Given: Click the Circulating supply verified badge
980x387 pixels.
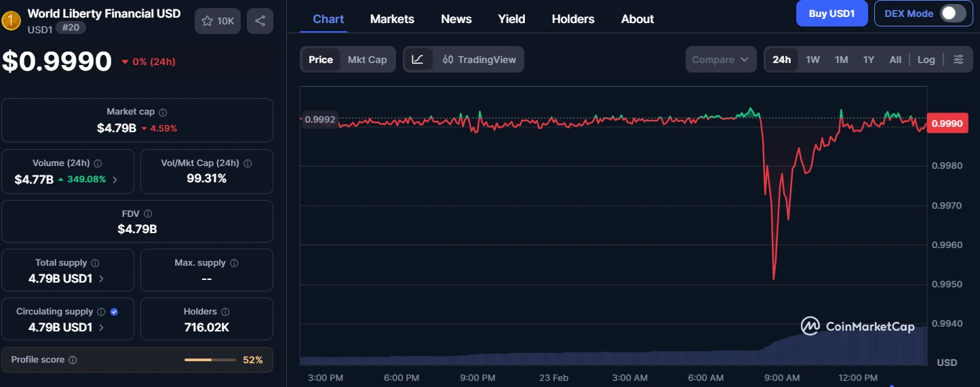Looking at the screenshot, I should (114, 312).
